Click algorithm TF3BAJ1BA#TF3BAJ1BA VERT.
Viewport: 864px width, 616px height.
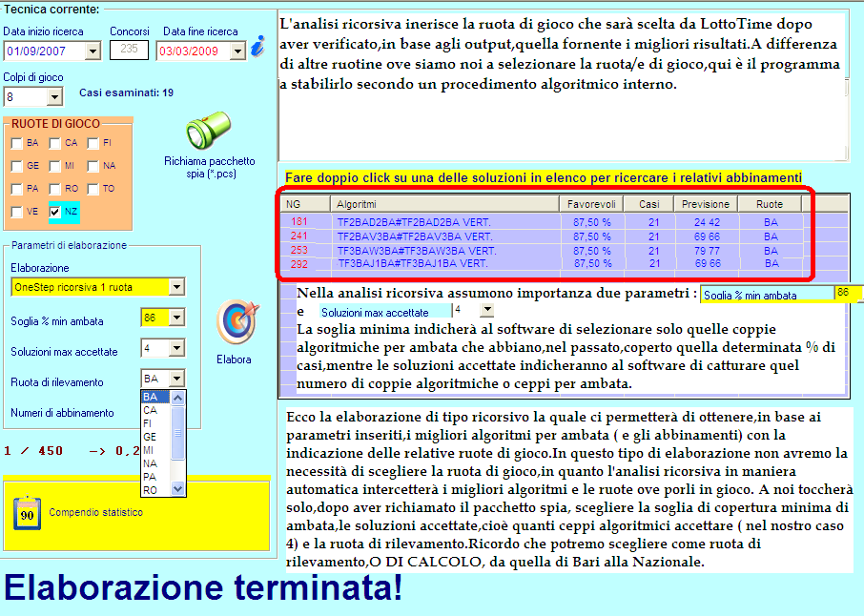(x=413, y=264)
